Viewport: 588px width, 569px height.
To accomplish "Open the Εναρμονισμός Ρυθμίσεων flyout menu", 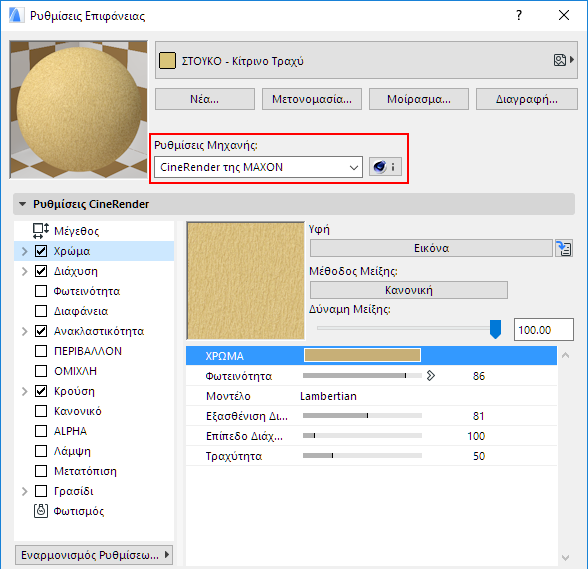I will pos(94,555).
